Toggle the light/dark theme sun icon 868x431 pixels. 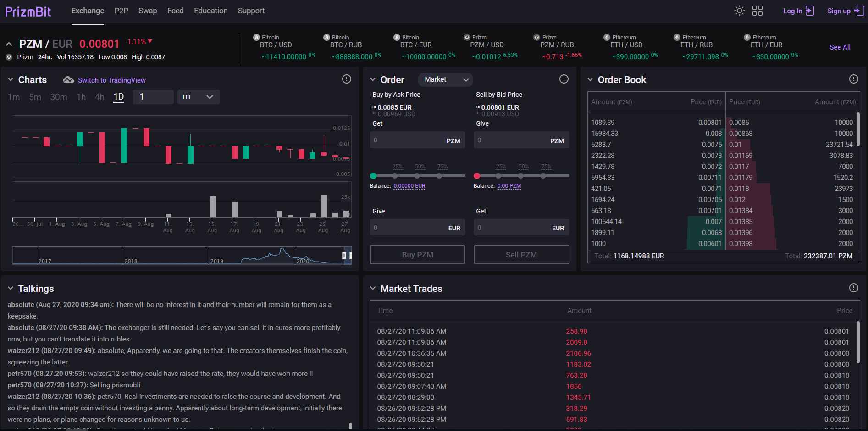click(739, 11)
